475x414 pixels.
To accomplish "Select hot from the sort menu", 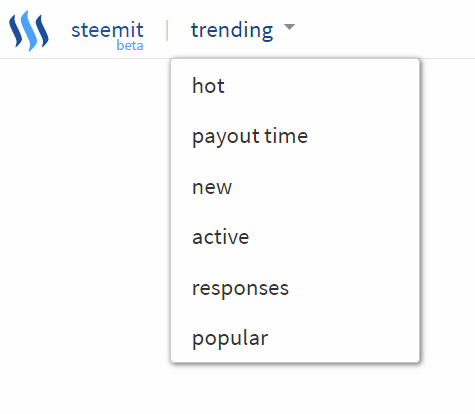I will 208,86.
